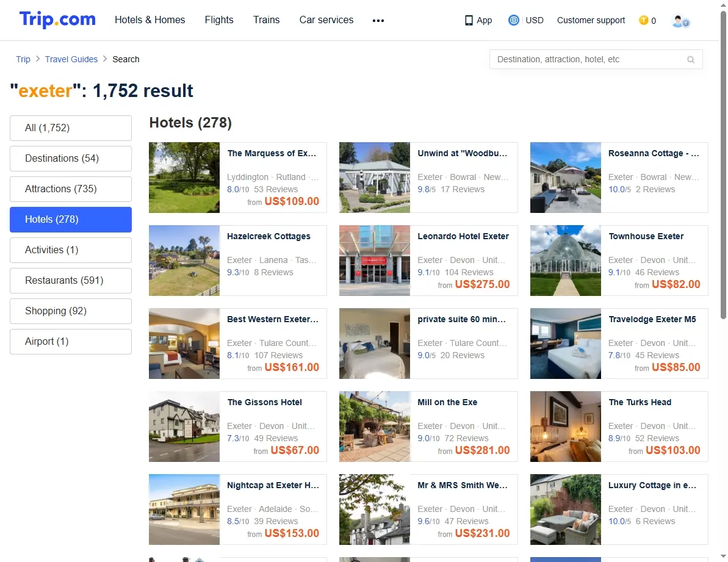Viewport: 728px width, 562px height.
Task: Open The Gissons Hotel photo
Action: click(x=184, y=427)
